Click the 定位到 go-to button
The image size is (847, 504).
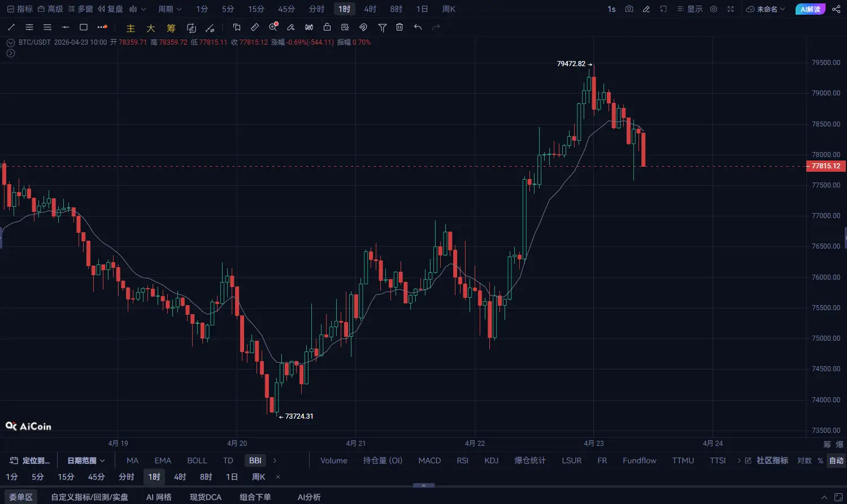(x=31, y=460)
